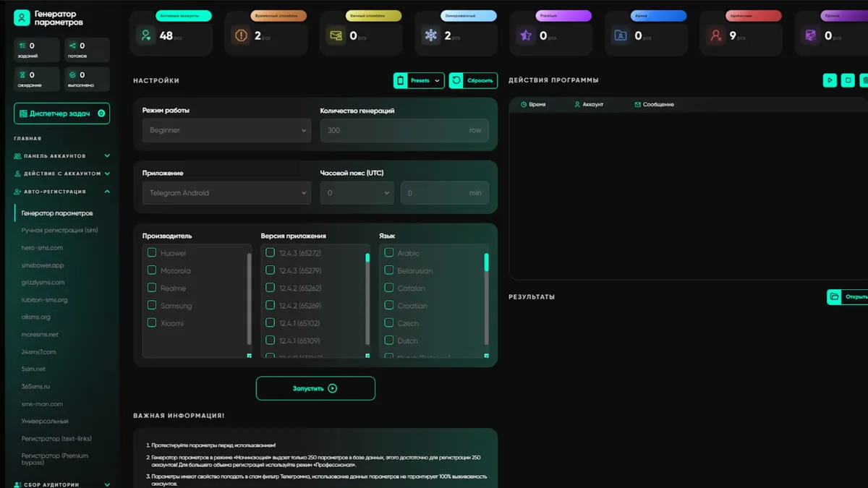Screen dimensions: 868x488
Task: Enable the 12.4.3 (65272) app version checkbox
Action: 270,253
